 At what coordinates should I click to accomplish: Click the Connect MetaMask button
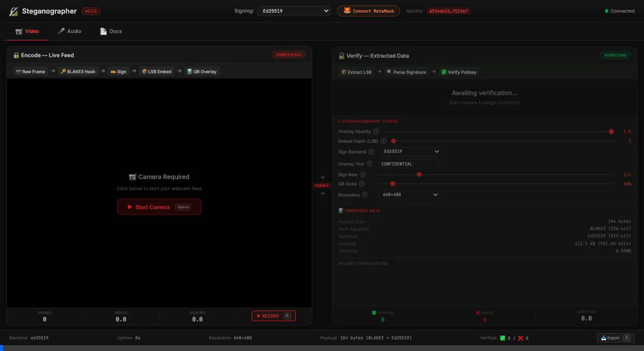[369, 11]
